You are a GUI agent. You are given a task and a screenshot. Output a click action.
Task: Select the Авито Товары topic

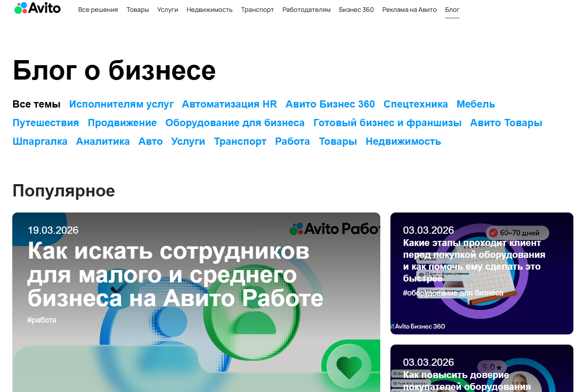506,123
